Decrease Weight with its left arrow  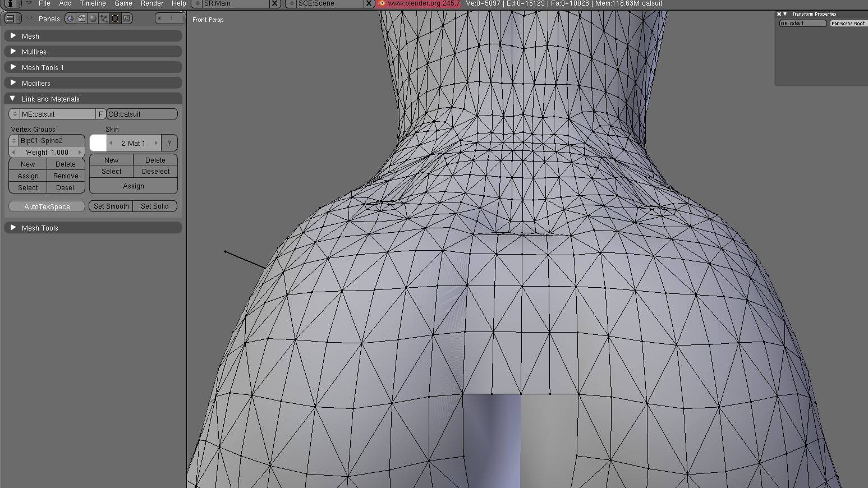[x=13, y=152]
